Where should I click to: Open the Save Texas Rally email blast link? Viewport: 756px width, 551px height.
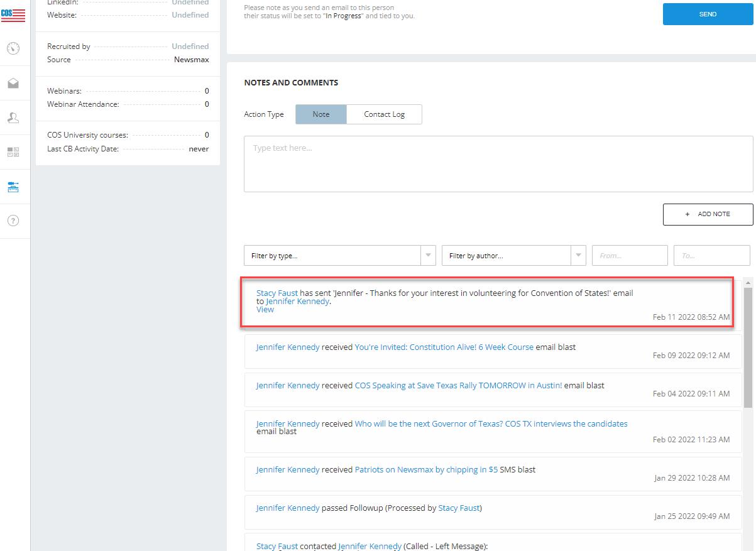[458, 385]
